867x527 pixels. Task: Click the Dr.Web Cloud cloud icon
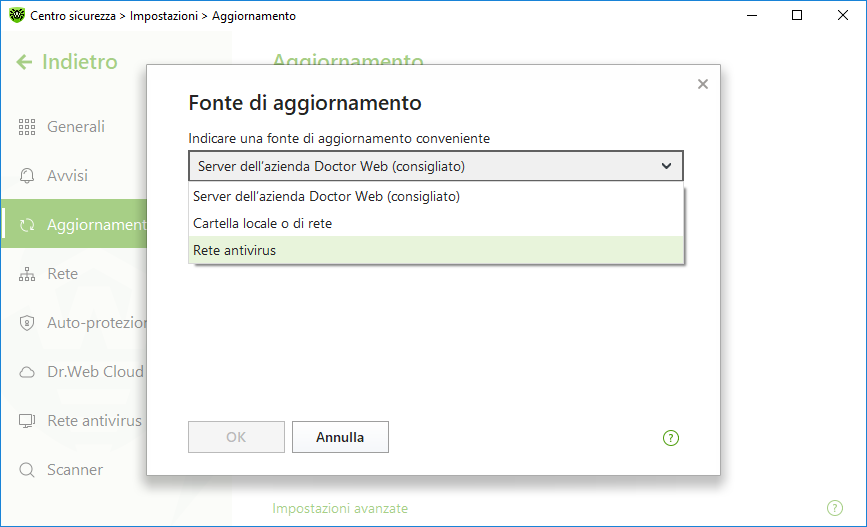[27, 372]
